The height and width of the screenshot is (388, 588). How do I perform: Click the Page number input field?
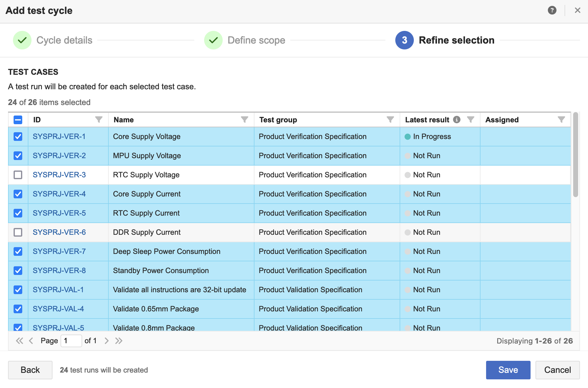coord(71,341)
